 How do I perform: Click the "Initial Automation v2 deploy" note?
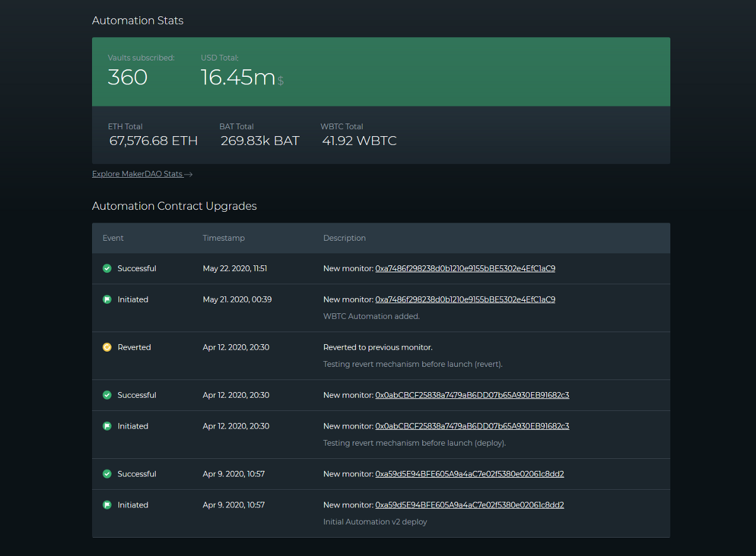[375, 522]
